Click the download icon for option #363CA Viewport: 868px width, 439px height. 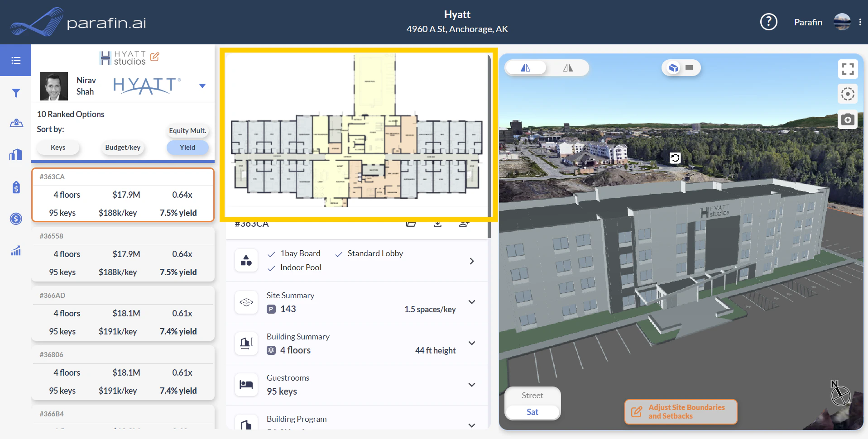[x=437, y=223]
